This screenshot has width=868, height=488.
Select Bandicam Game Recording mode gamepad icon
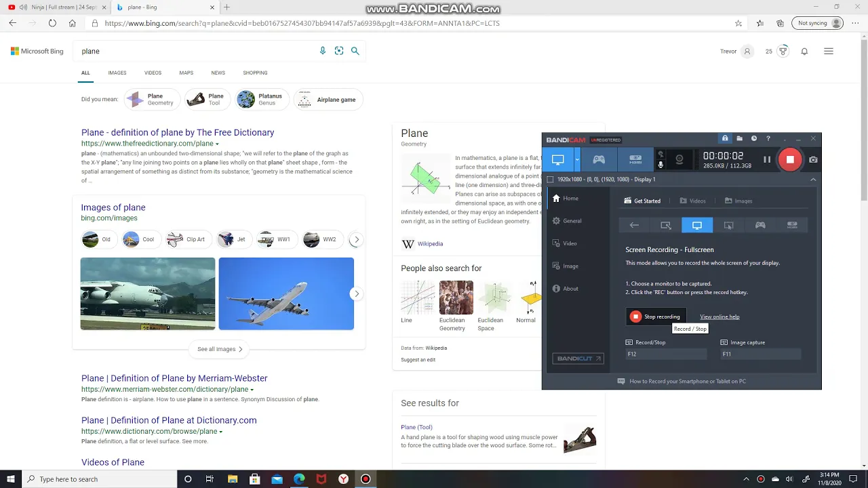tap(599, 160)
